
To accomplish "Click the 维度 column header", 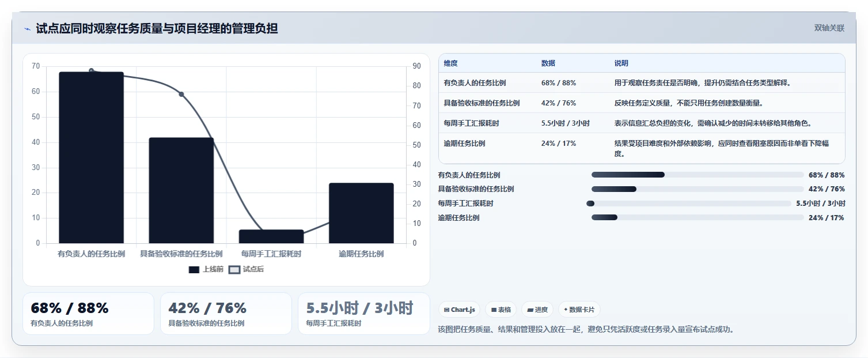I will [450, 63].
